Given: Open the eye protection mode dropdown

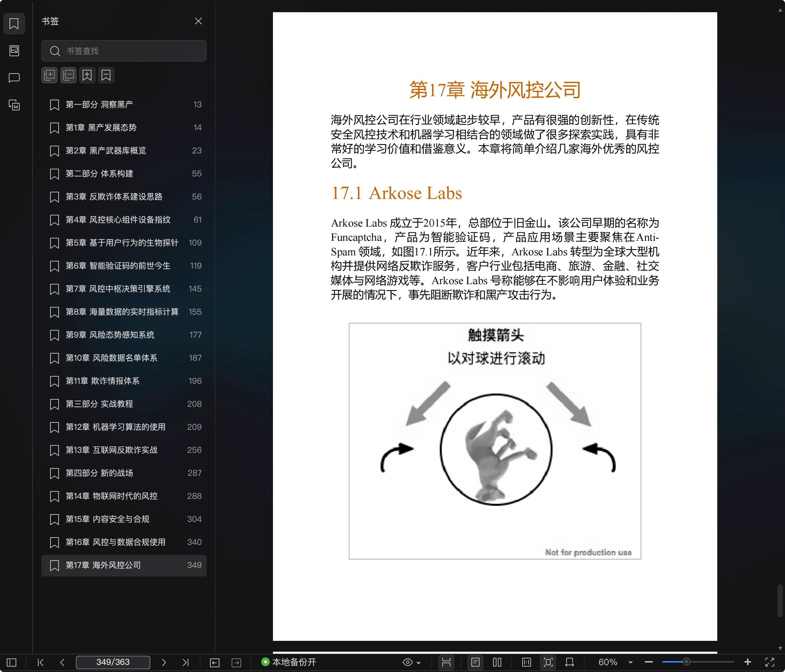Looking at the screenshot, I should pyautogui.click(x=411, y=662).
